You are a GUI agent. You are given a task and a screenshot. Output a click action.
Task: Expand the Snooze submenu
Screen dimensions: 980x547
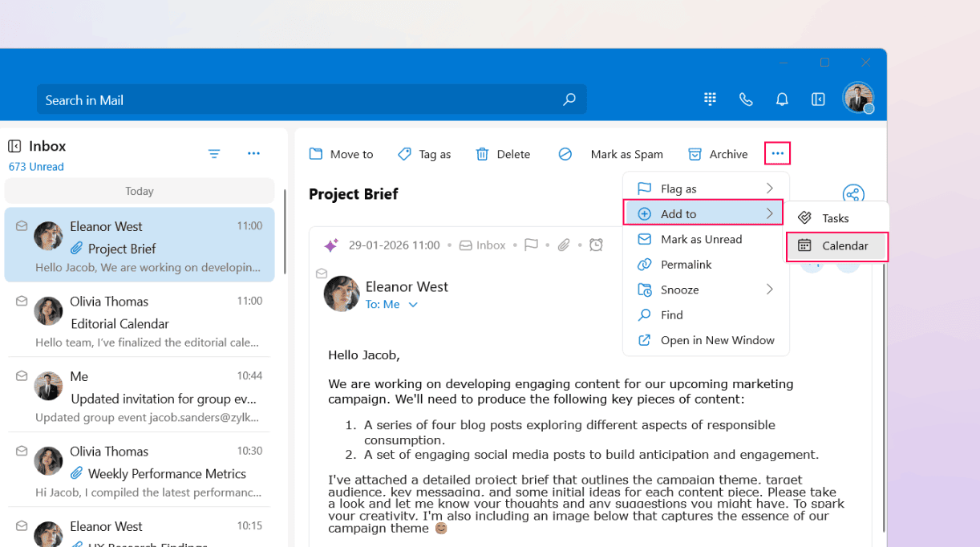click(769, 290)
